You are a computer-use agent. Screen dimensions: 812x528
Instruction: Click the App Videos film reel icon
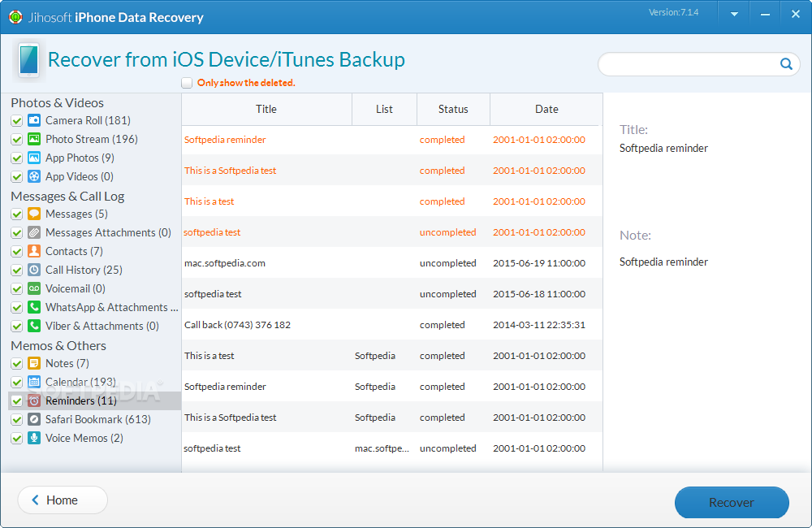[x=34, y=177]
